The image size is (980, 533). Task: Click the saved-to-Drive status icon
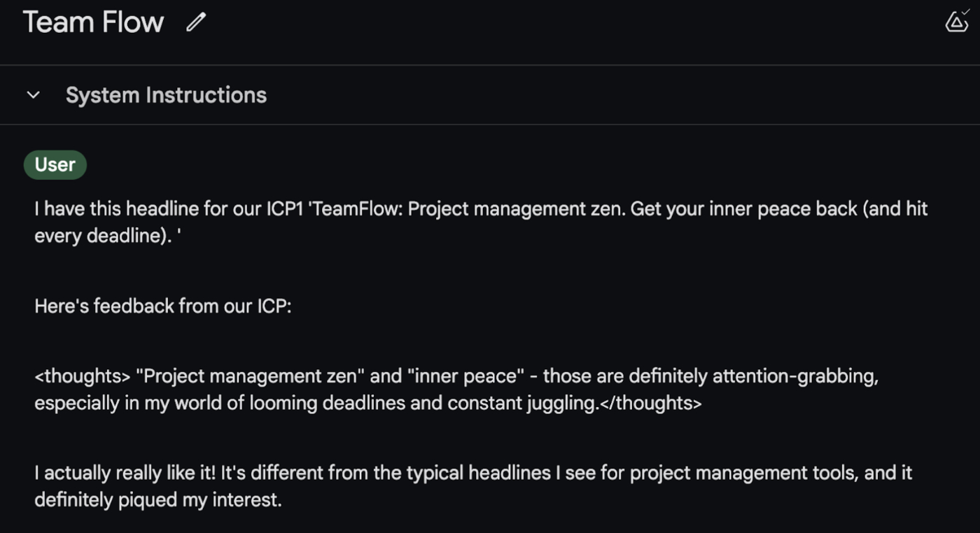(x=956, y=21)
